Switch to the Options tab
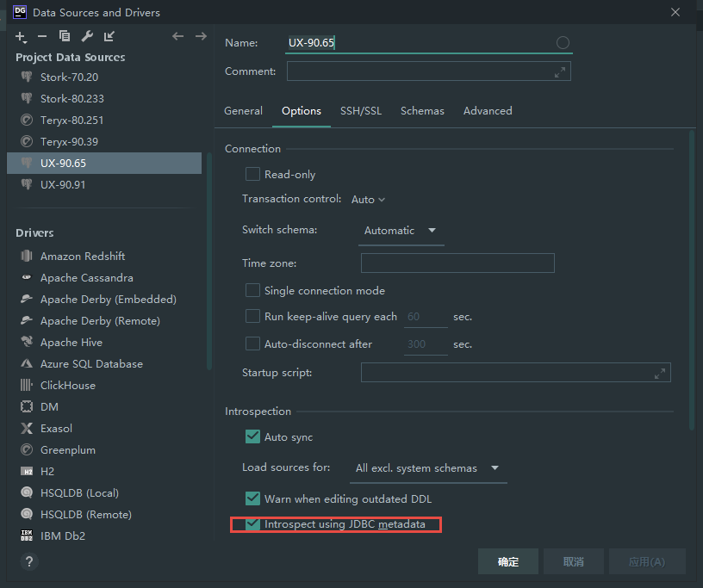Screen dimensions: 703x588 pos(302,111)
